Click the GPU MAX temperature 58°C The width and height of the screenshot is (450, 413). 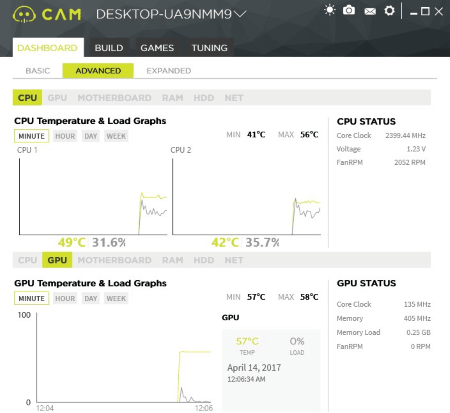click(309, 297)
